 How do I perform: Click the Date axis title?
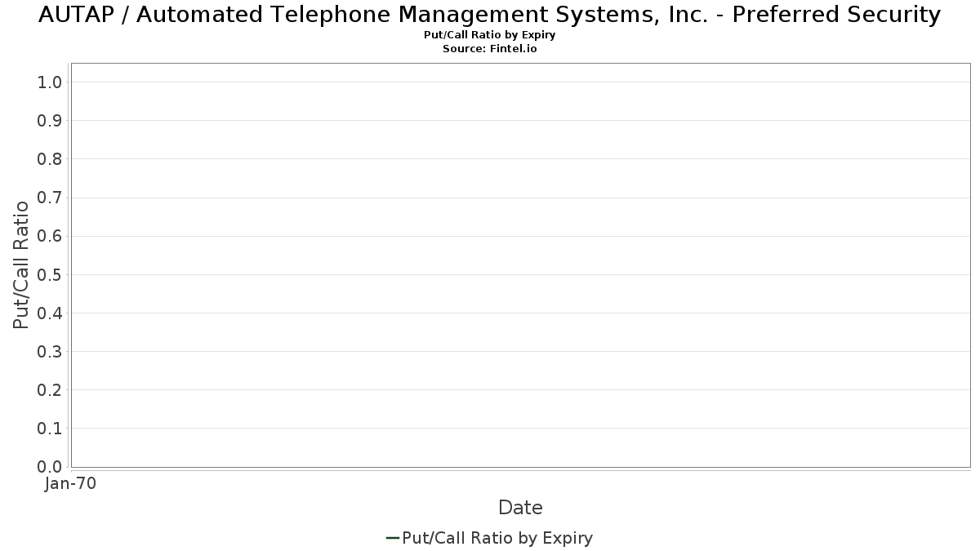pyautogui.click(x=520, y=508)
